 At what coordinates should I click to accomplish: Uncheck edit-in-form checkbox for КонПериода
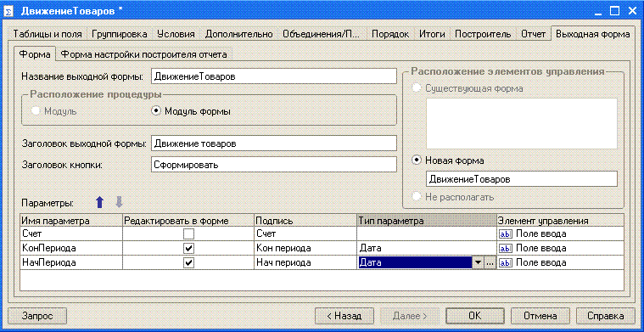pos(189,249)
